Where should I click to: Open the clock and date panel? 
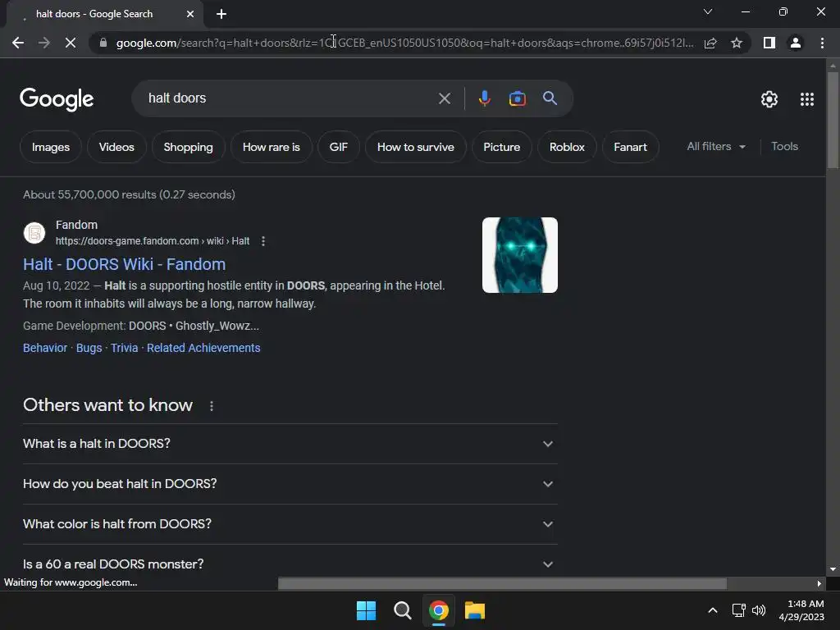coord(801,610)
